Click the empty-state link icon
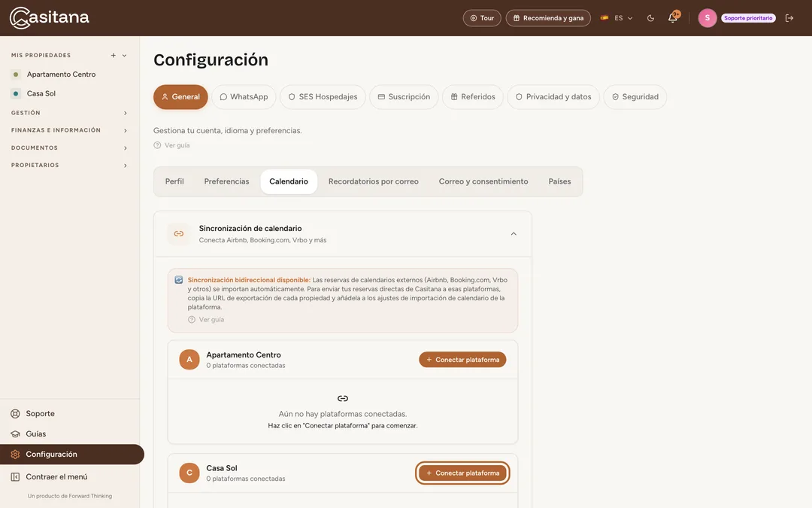Viewport: 812px width, 508px height. pyautogui.click(x=343, y=399)
